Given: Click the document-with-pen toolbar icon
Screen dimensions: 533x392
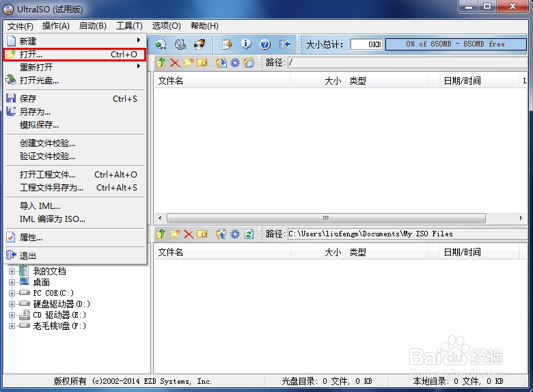Looking at the screenshot, I should click(227, 44).
